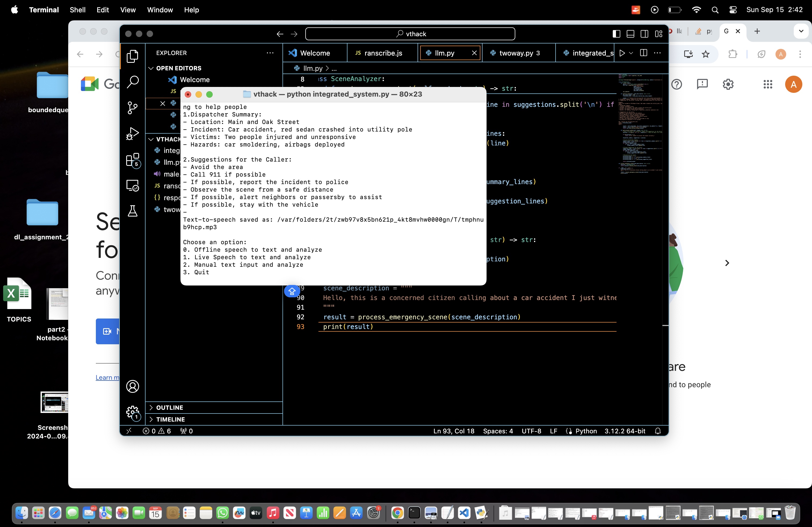The image size is (812, 527).
Task: Open the Source Control view
Action: 132,108
